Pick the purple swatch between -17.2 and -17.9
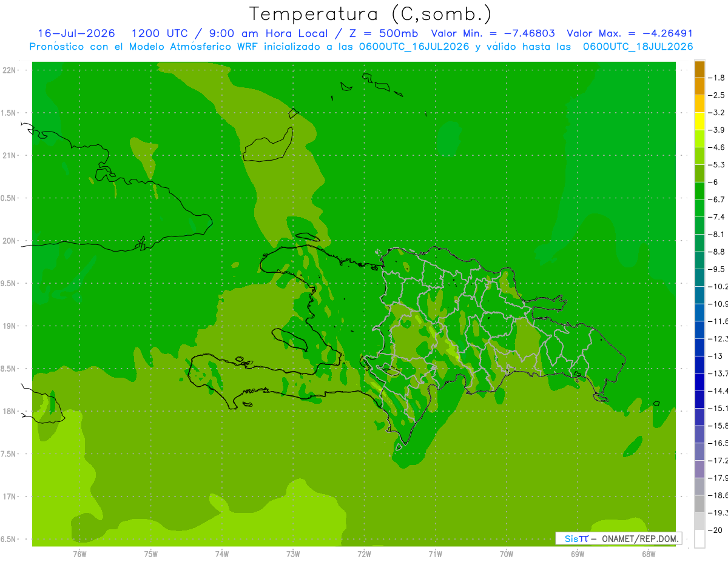 click(x=699, y=469)
